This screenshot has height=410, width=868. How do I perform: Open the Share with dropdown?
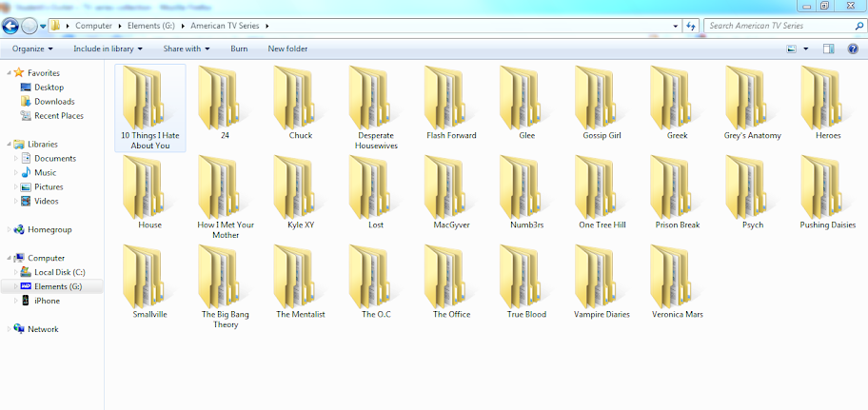[187, 49]
